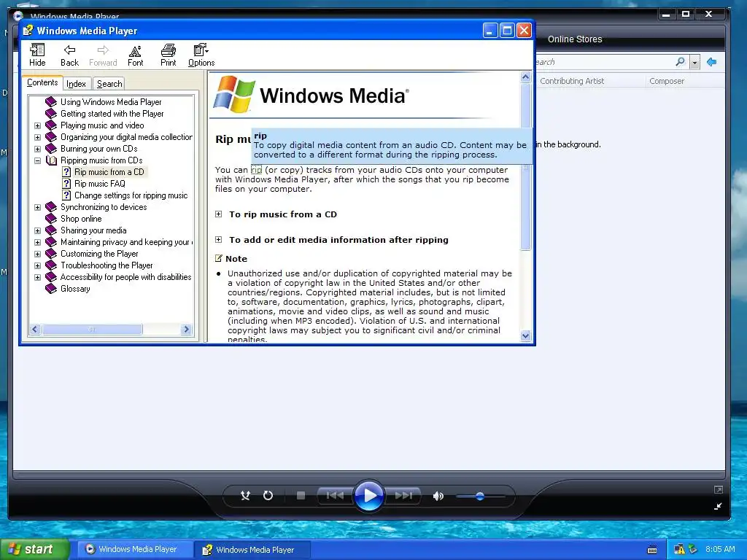Click scroll up arrow in help content pane

pyautogui.click(x=525, y=77)
